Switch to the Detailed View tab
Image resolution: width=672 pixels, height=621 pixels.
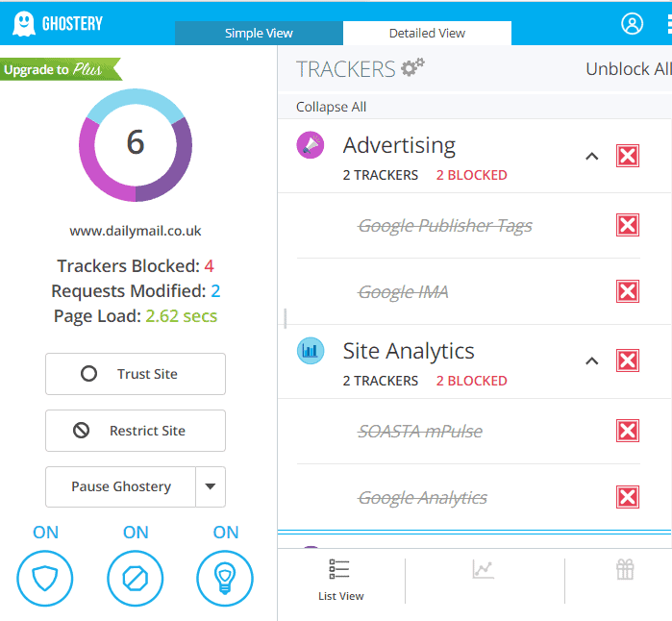coord(427,33)
